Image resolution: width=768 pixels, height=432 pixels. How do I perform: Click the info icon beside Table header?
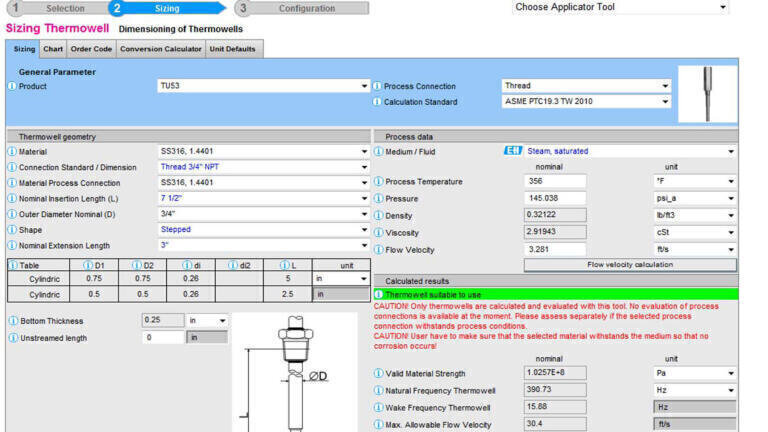click(x=13, y=265)
